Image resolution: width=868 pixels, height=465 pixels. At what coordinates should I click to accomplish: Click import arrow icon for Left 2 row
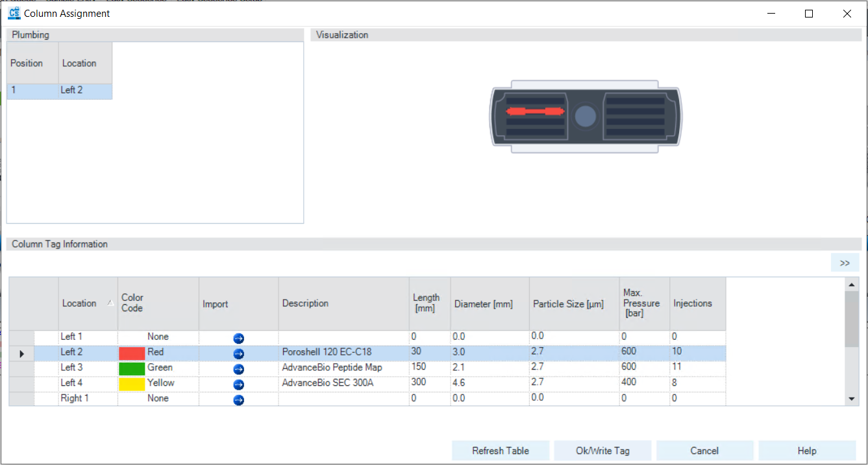click(238, 353)
